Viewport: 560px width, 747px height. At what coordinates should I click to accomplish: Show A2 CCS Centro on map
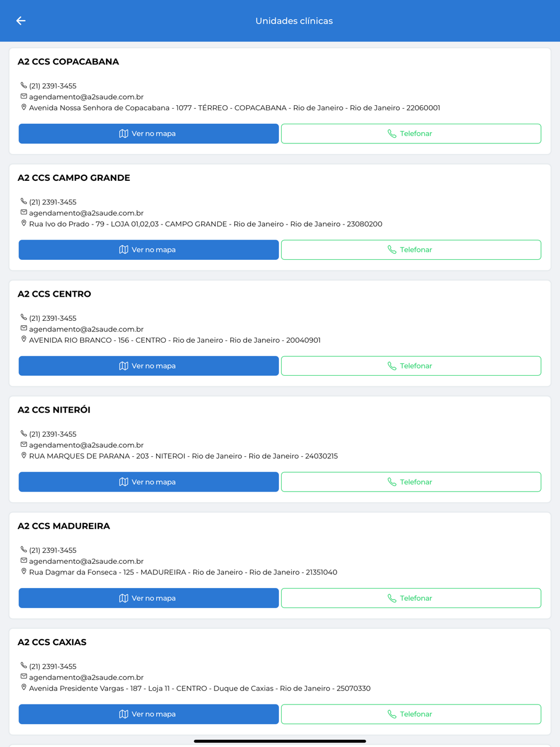[148, 366]
